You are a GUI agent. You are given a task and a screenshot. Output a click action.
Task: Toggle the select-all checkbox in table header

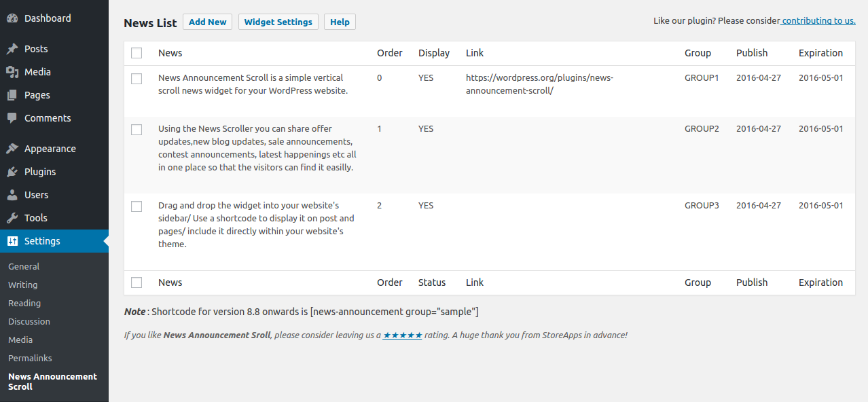(x=137, y=53)
